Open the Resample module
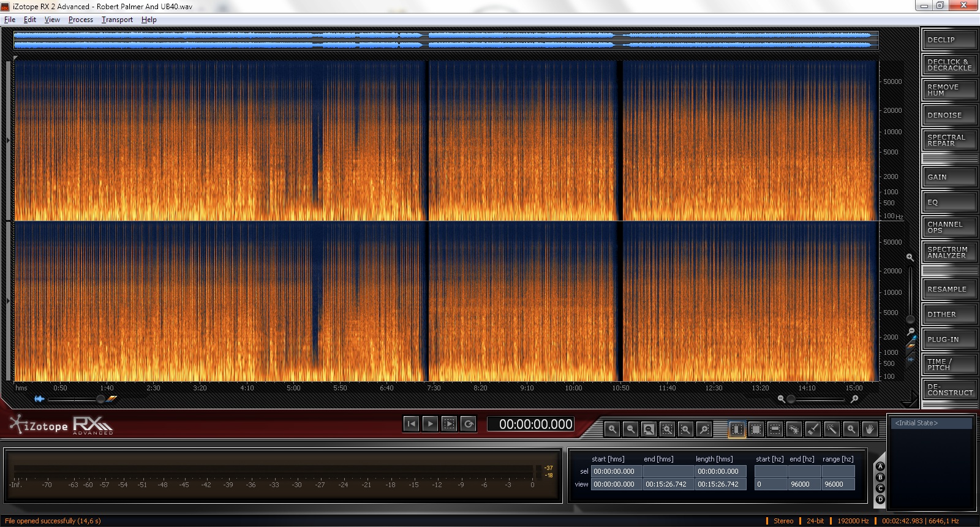This screenshot has width=980, height=527. (x=949, y=289)
